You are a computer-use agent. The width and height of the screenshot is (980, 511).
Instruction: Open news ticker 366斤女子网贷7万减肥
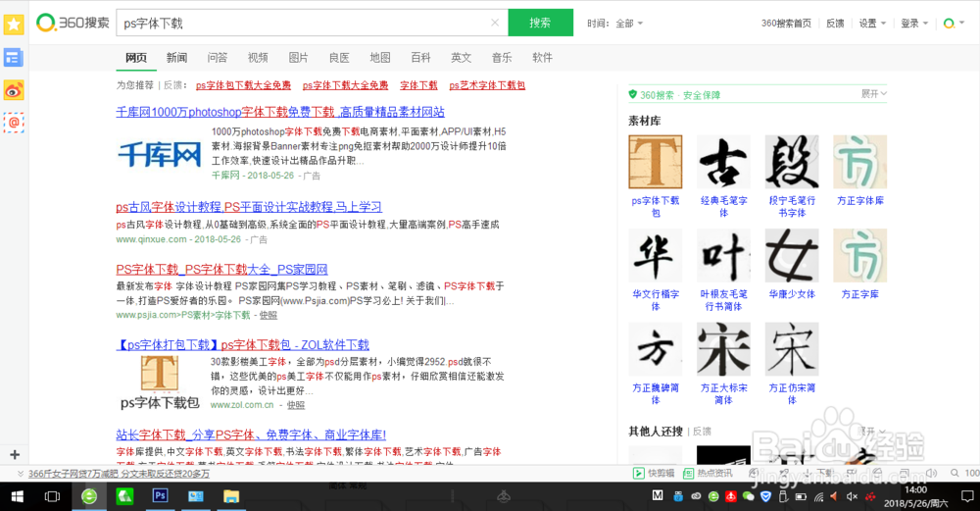pyautogui.click(x=119, y=474)
